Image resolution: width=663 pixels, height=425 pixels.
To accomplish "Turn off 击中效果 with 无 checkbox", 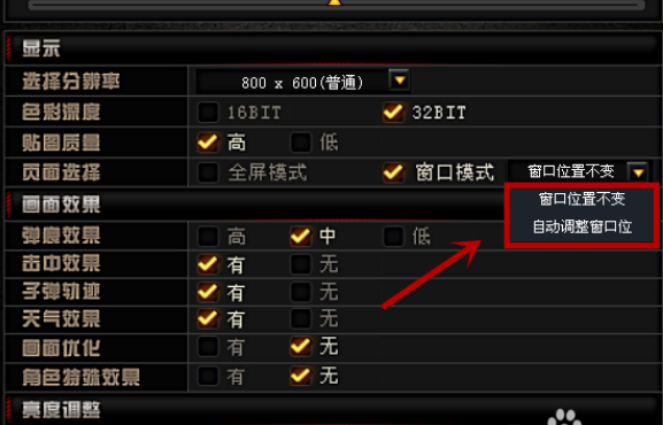I will click(301, 264).
